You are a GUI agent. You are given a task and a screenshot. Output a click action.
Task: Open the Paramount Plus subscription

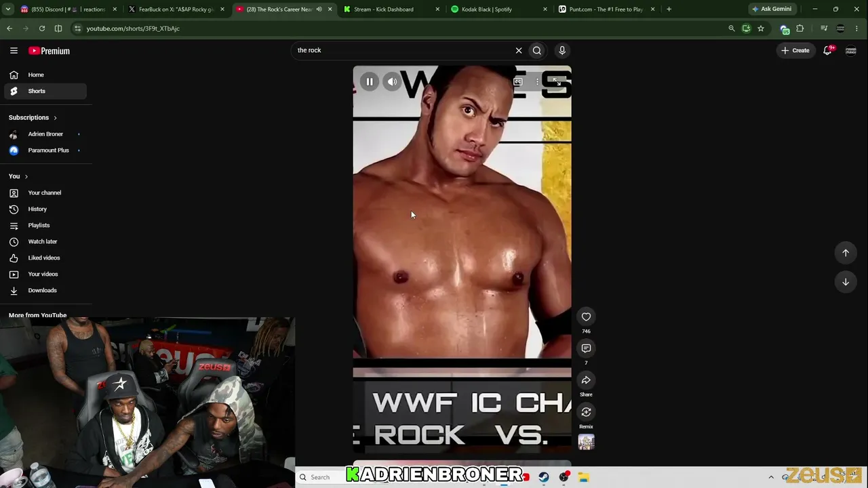[x=45, y=150]
